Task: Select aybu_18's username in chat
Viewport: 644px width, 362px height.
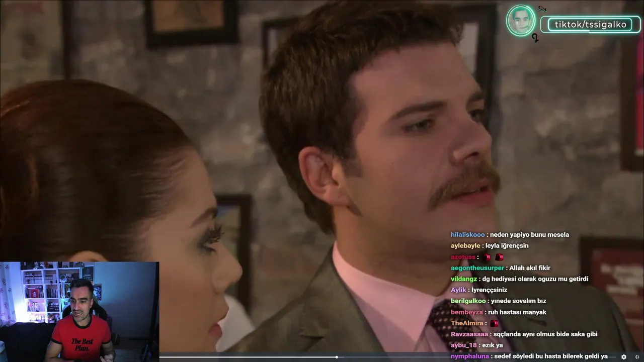Action: [x=464, y=345]
